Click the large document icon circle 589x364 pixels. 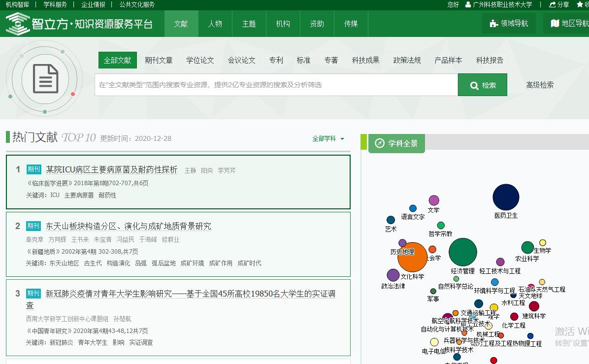point(45,79)
